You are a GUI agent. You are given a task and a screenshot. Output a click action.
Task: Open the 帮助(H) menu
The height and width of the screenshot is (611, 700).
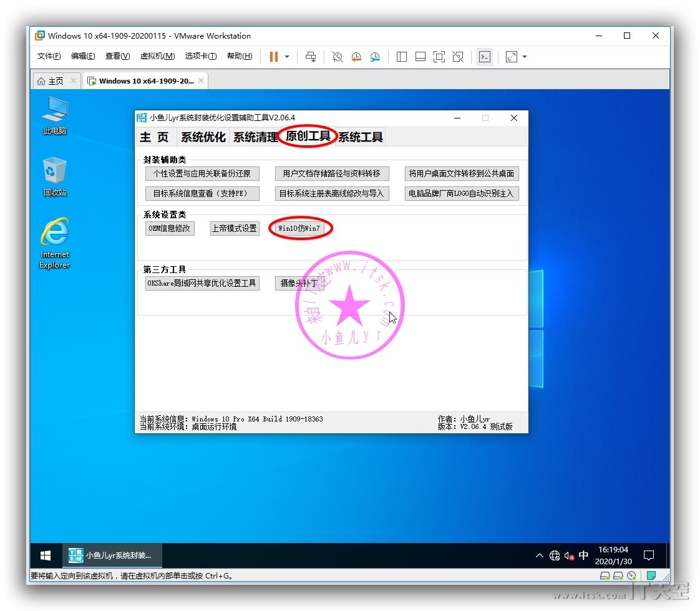pos(240,56)
